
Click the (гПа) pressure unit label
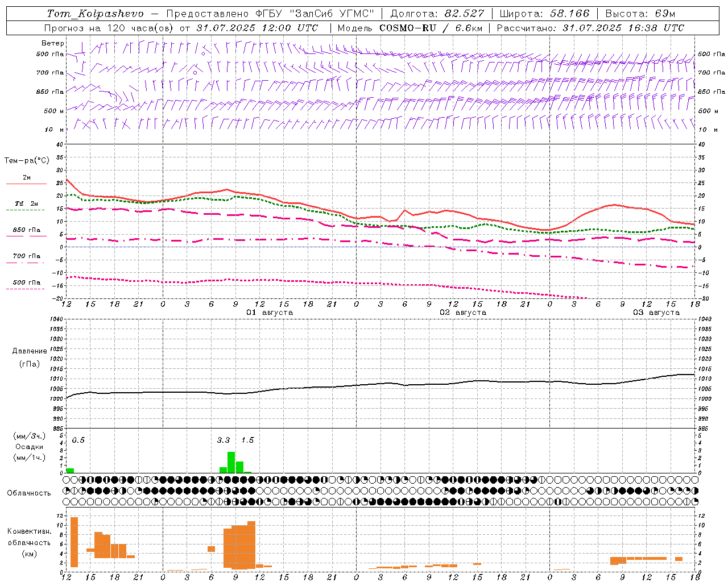[x=29, y=364]
